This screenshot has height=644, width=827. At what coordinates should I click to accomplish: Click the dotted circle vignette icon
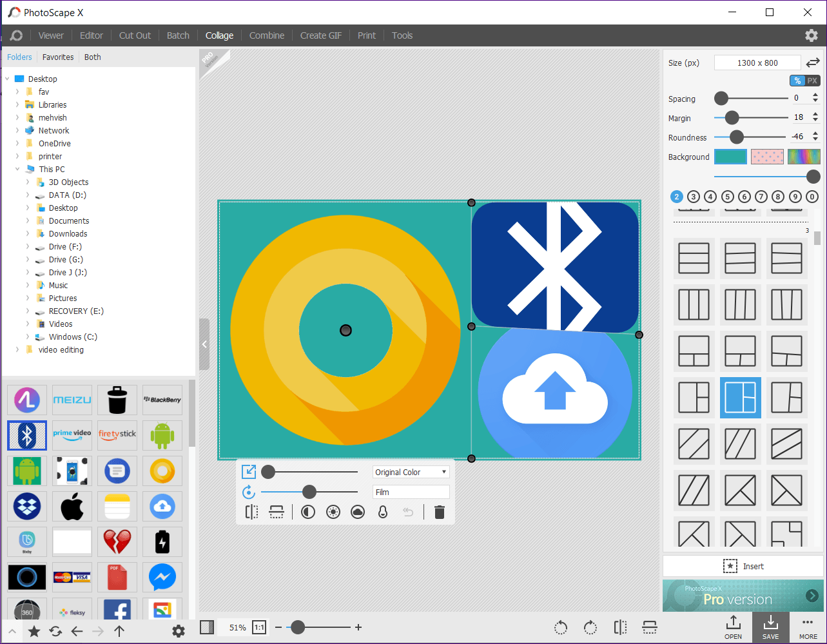[333, 512]
